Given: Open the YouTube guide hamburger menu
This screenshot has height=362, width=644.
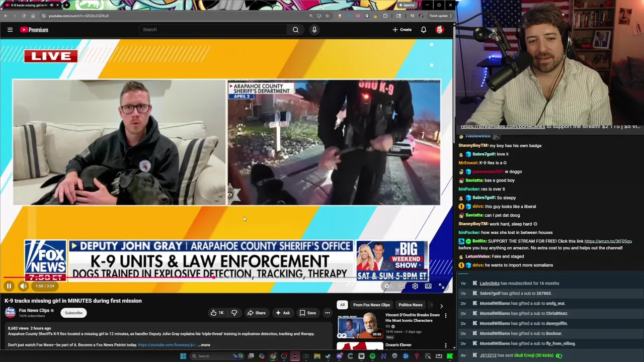Looking at the screenshot, I should (10, 30).
